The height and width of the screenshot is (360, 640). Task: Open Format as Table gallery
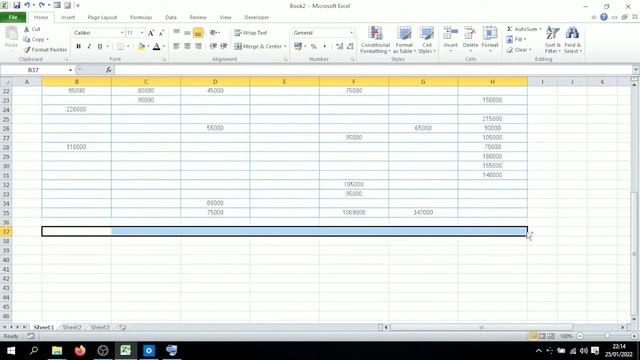point(404,40)
